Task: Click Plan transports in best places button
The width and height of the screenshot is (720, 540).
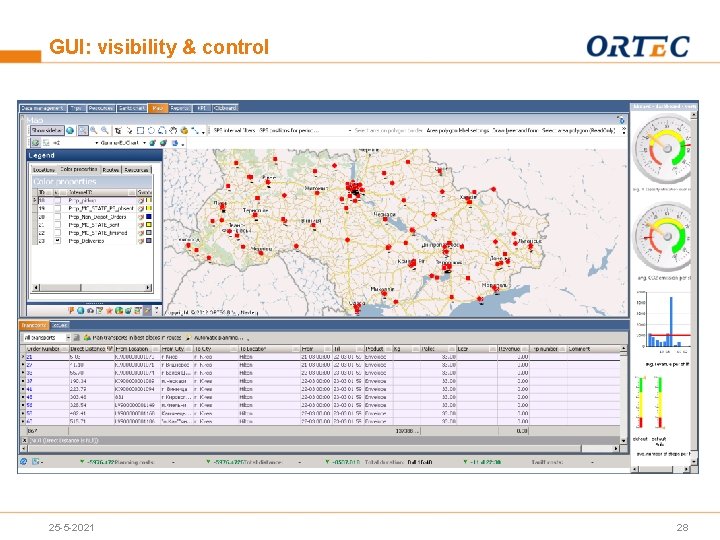Action: click(133, 338)
